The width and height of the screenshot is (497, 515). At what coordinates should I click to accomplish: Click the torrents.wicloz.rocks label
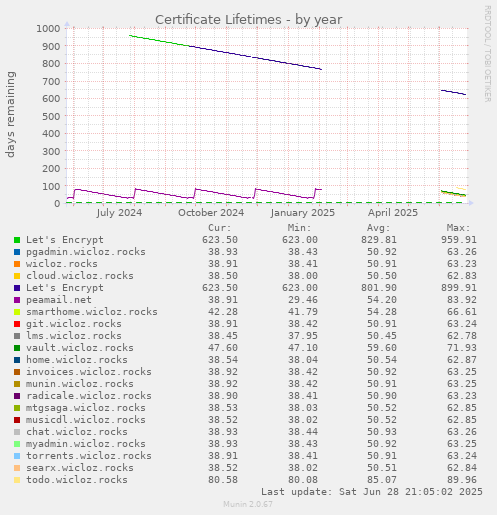[89, 456]
